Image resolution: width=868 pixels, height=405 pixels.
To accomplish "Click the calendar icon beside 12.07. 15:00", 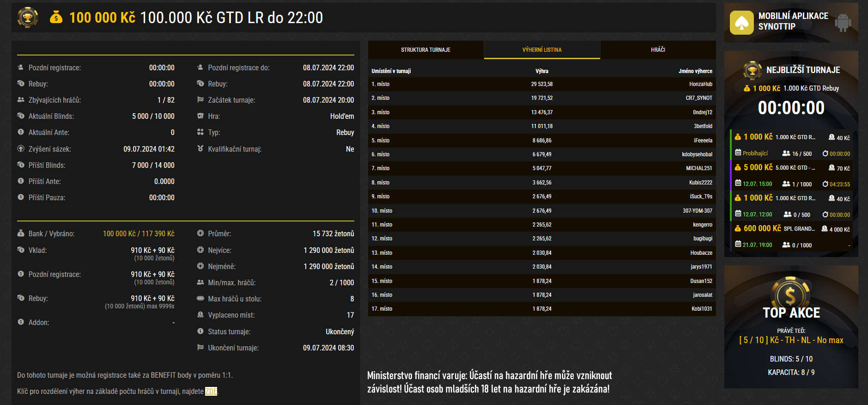I will click(x=738, y=183).
